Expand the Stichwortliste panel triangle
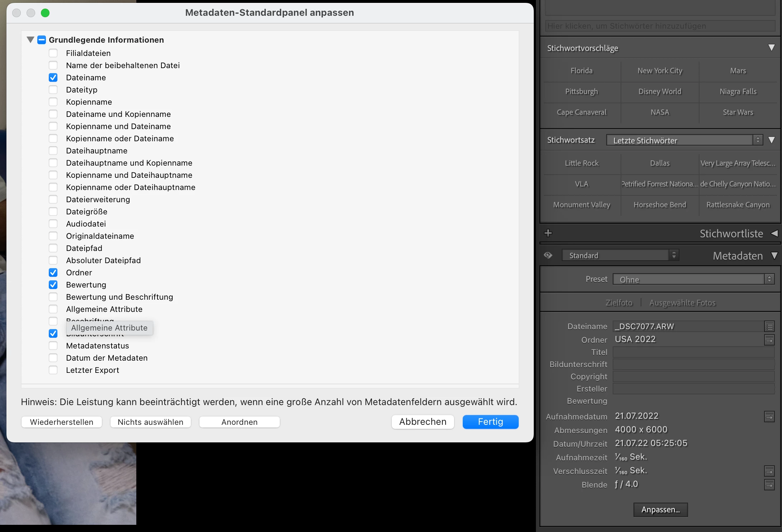Image resolution: width=782 pixels, height=532 pixels. point(774,233)
